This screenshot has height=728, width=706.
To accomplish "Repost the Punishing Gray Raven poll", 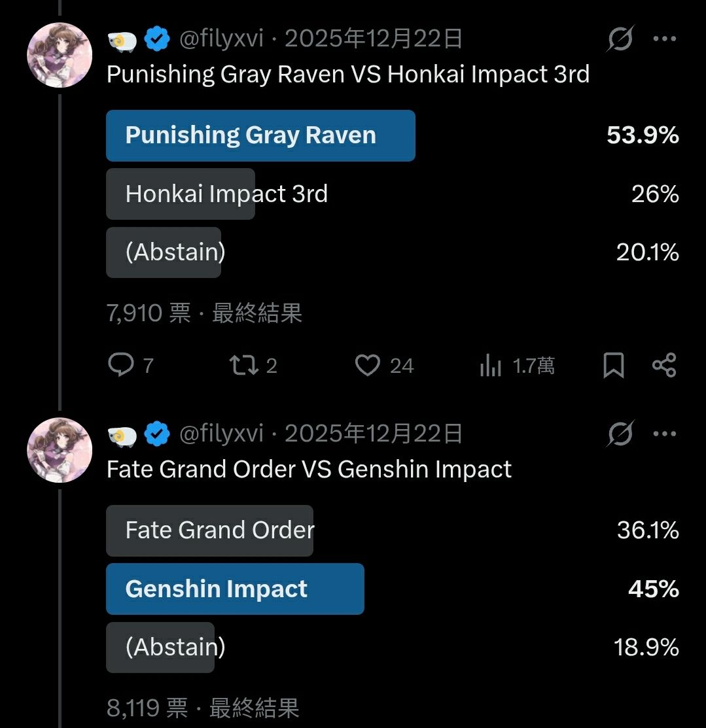I will [245, 365].
